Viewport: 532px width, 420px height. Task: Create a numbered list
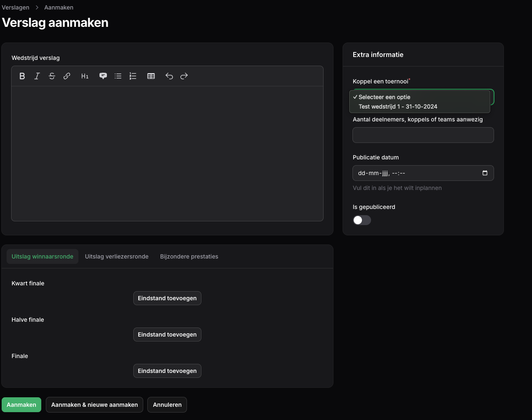tap(133, 76)
